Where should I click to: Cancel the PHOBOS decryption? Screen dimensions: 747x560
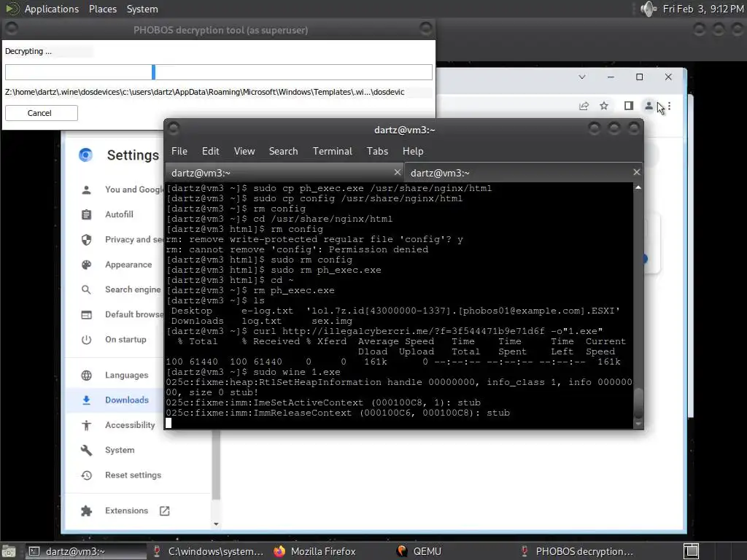42,113
